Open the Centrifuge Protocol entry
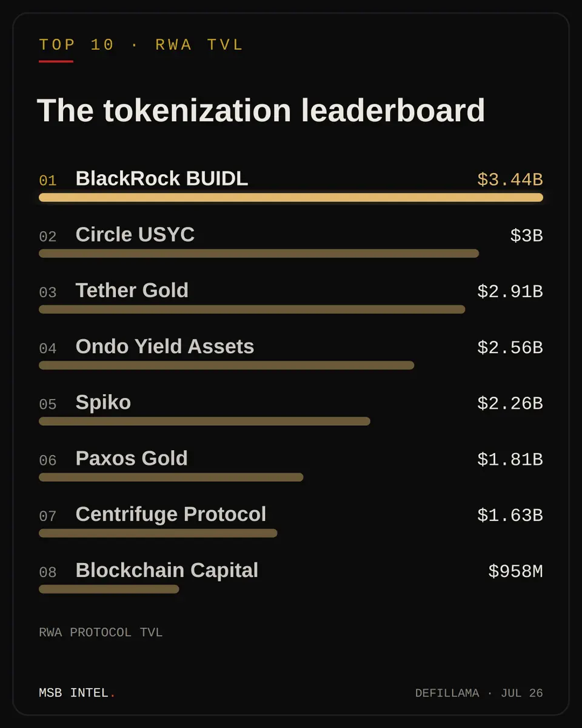This screenshot has width=582, height=728. (x=171, y=514)
